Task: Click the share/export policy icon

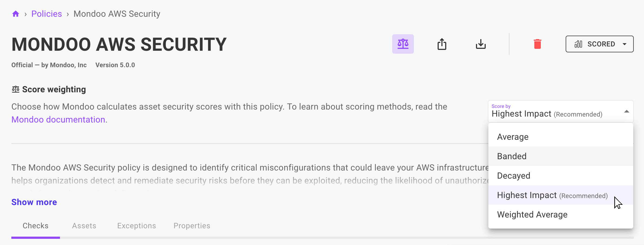Action: [x=442, y=44]
